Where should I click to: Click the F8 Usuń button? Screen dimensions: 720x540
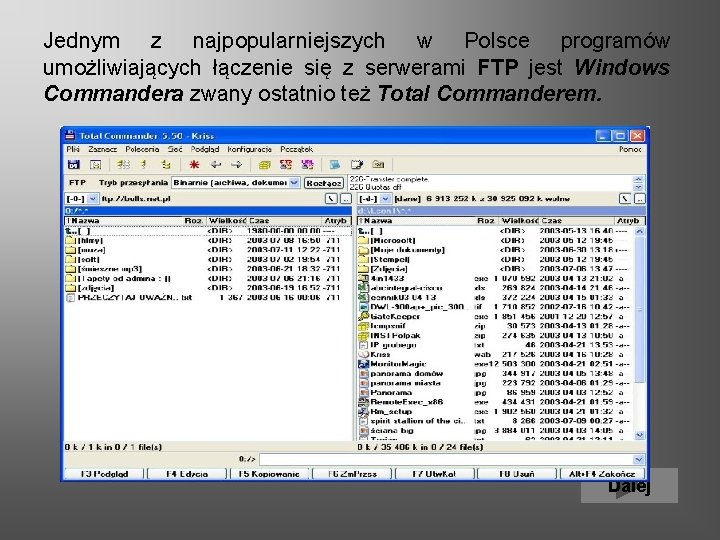[x=517, y=474]
